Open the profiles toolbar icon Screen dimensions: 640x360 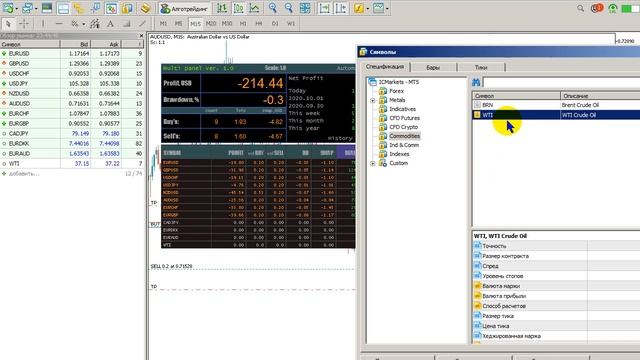click(x=27, y=8)
